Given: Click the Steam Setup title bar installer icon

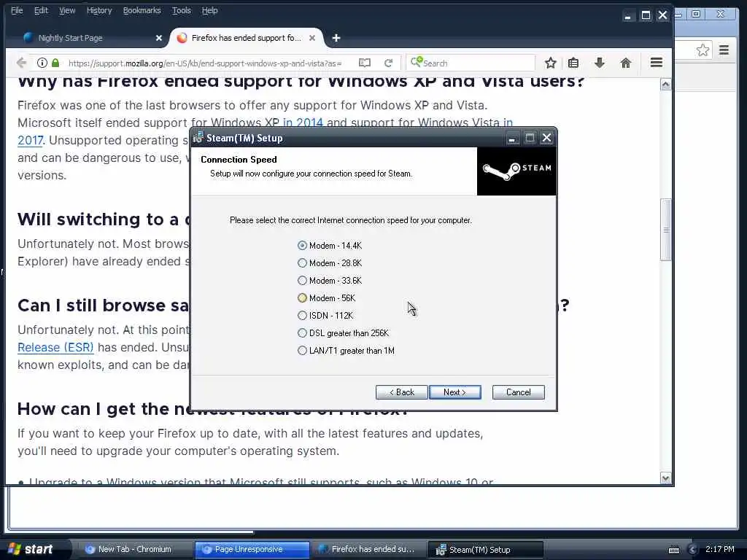Looking at the screenshot, I should [x=198, y=138].
